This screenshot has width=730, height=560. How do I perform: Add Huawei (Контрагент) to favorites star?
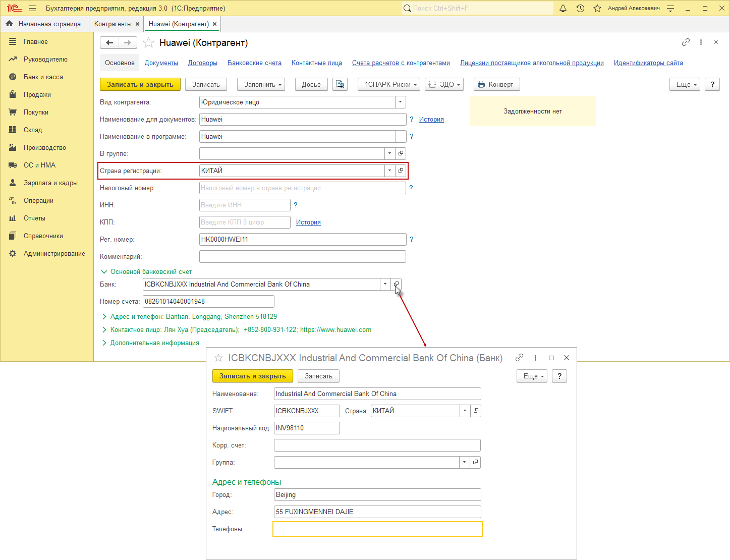click(148, 43)
